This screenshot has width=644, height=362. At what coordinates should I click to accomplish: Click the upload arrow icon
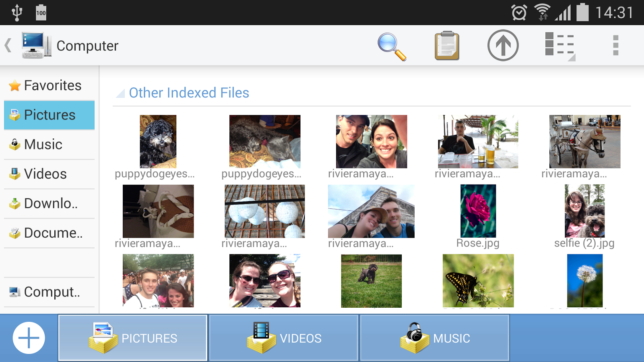(502, 45)
